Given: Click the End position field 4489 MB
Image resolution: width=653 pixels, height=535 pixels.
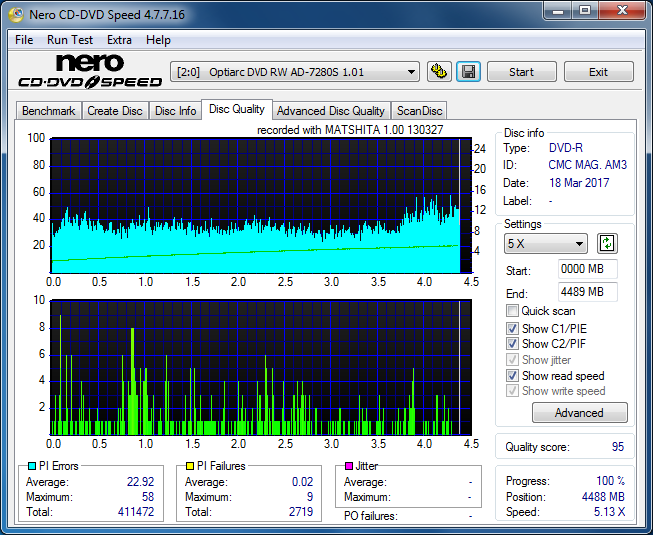Looking at the screenshot, I should pos(587,292).
